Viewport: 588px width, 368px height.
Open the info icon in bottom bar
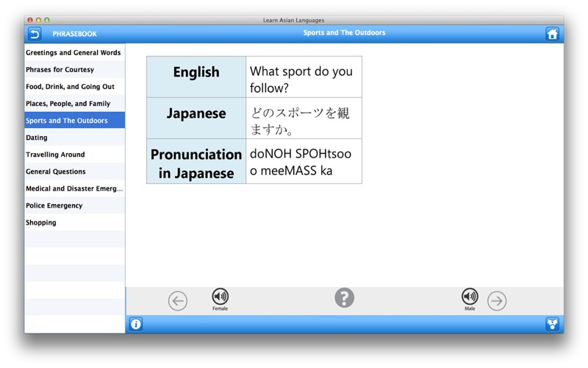pos(136,324)
